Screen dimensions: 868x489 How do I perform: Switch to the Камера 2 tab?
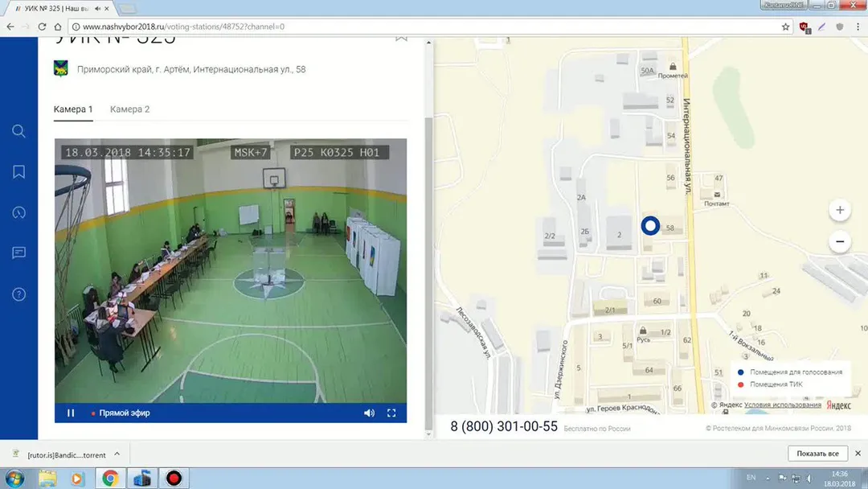coord(129,109)
